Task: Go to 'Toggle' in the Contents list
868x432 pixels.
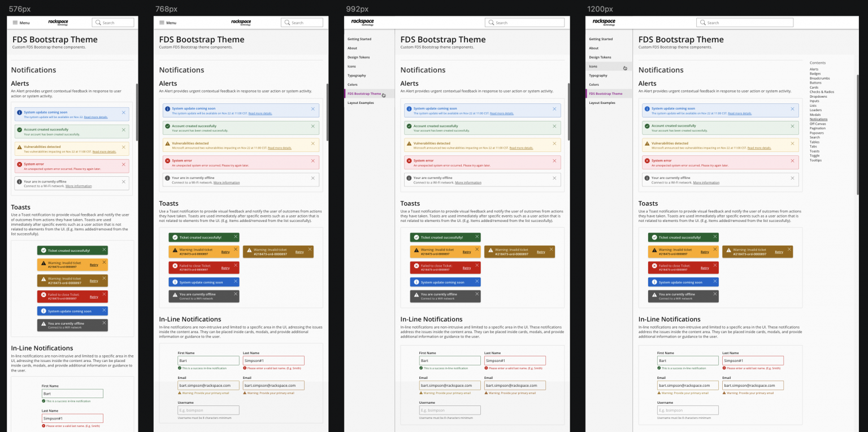Action: 815,156
